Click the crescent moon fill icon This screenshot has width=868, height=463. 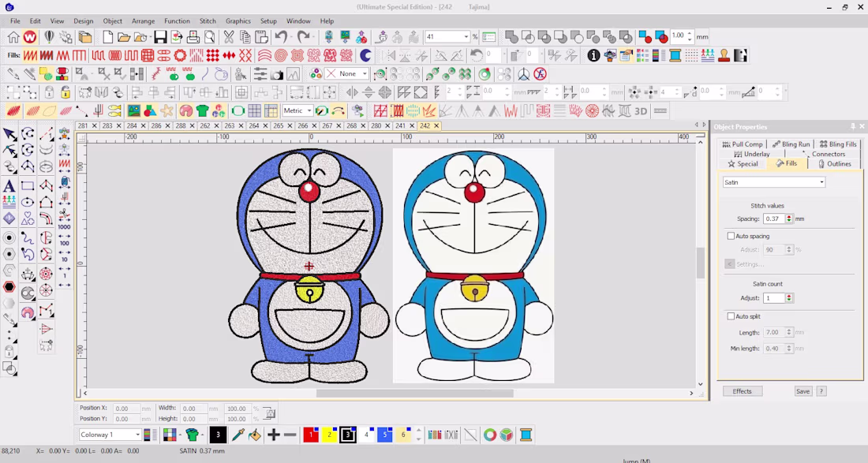coord(365,55)
